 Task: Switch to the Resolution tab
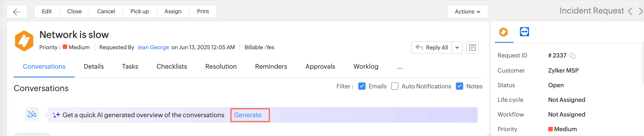click(x=221, y=66)
